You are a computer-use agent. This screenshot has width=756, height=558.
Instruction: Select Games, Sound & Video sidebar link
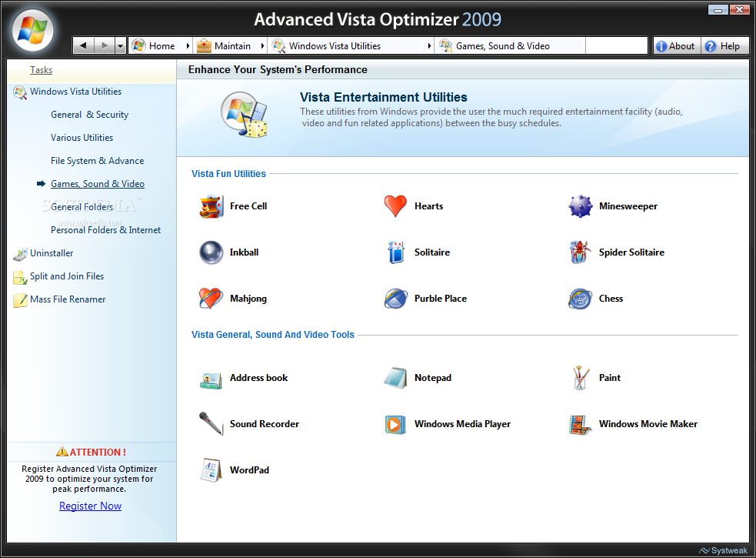point(98,184)
